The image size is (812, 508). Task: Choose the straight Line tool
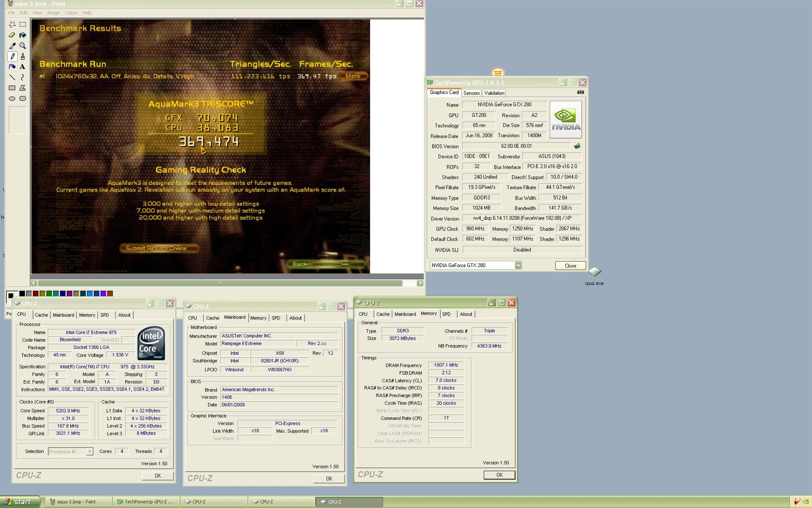click(x=12, y=77)
